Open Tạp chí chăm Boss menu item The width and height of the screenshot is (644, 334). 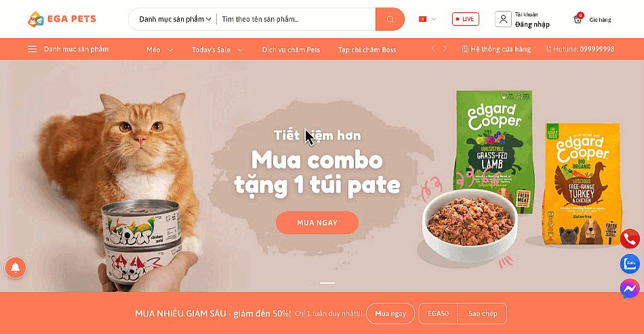pyautogui.click(x=367, y=50)
